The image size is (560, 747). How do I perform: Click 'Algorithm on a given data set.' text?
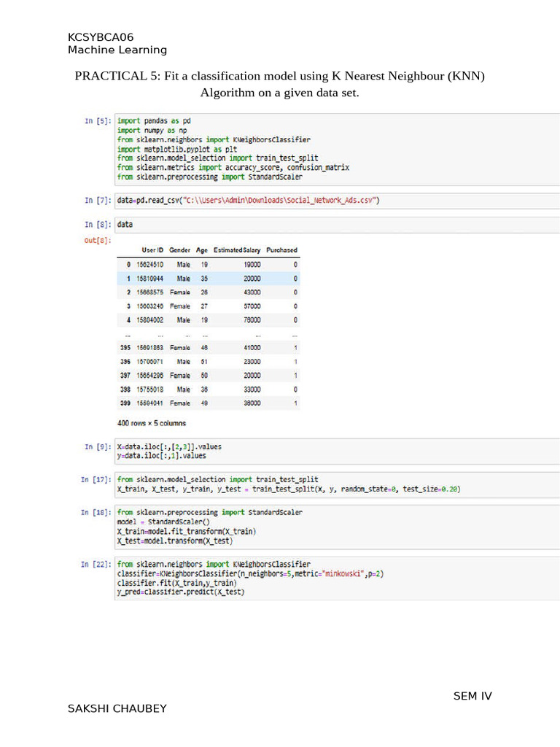pyautogui.click(x=279, y=93)
